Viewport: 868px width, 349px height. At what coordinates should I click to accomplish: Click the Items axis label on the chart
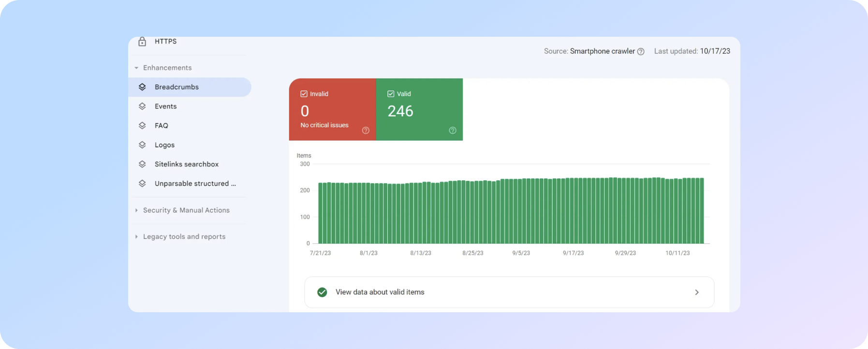[304, 156]
